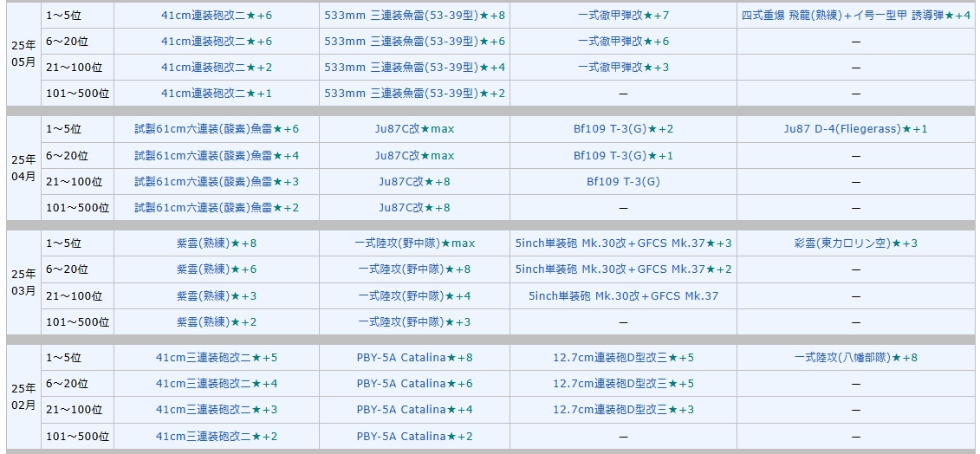Open the 12.7cm連装砲D型改三★+3 link
This screenshot has height=454, width=980.
623,410
